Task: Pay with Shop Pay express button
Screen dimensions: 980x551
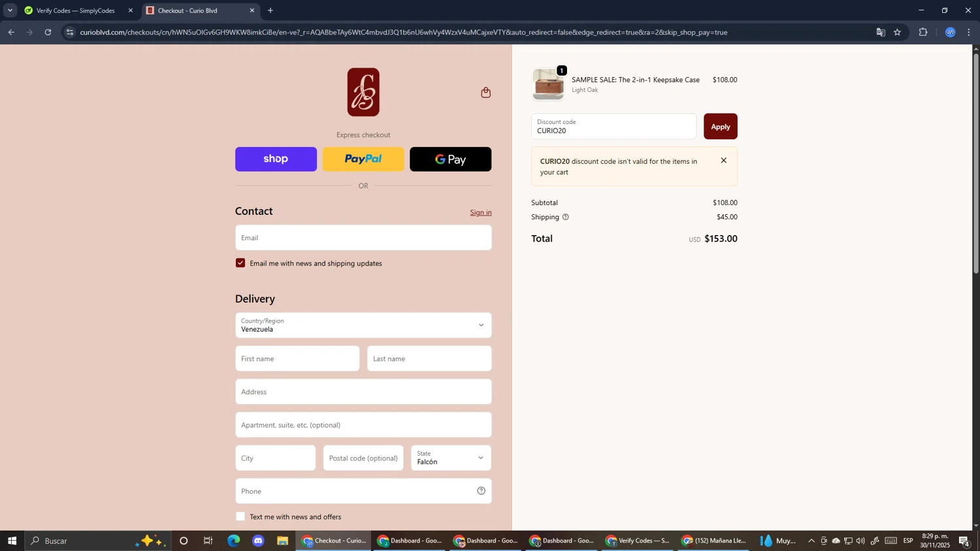Action: pyautogui.click(x=276, y=159)
